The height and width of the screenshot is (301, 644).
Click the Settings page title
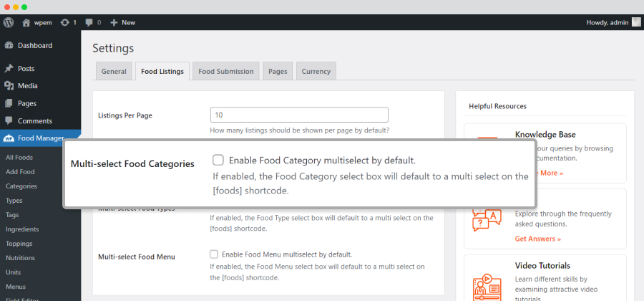tap(113, 48)
